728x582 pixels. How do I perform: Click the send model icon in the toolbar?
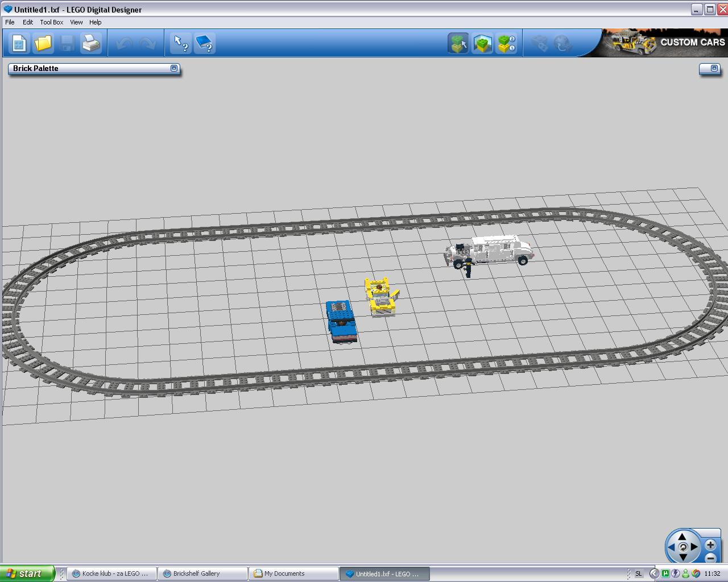click(539, 43)
